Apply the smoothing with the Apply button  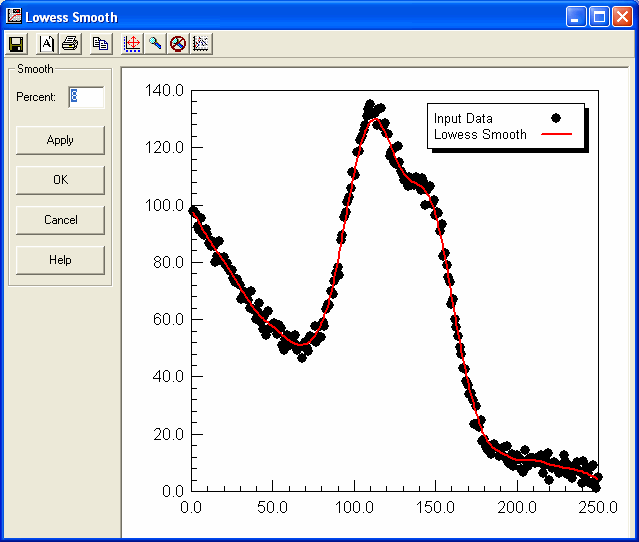(60, 140)
